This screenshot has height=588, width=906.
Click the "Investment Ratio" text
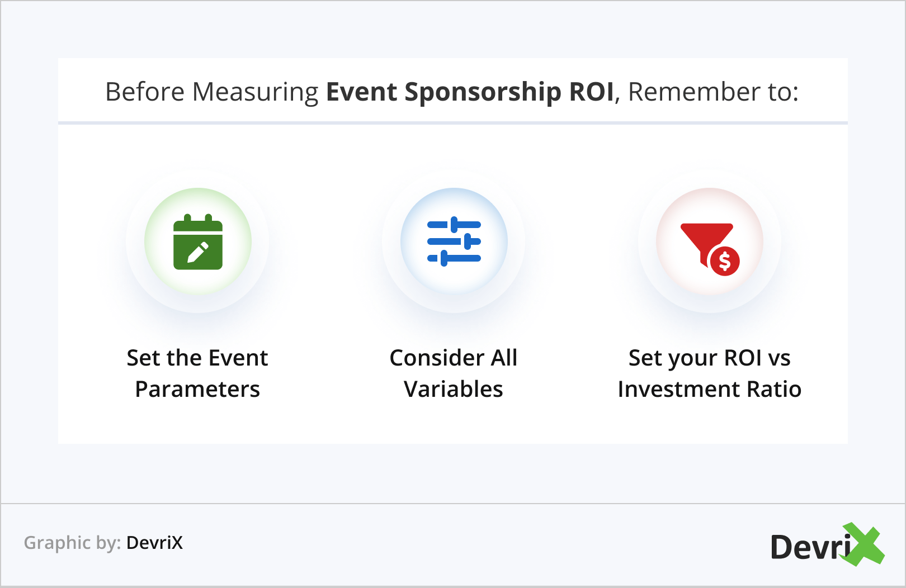[x=709, y=389]
